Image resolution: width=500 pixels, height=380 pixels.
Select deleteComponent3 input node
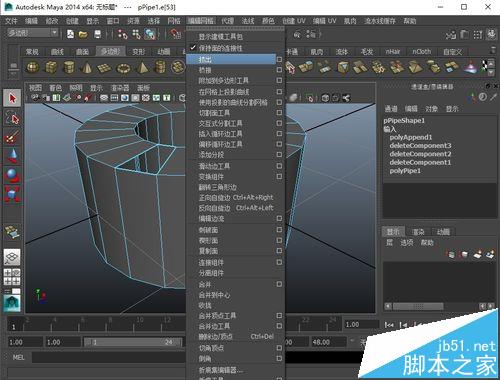420,145
